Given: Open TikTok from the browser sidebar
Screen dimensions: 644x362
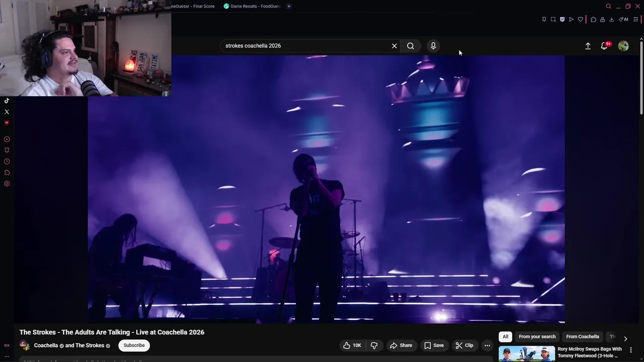Looking at the screenshot, I should pos(7,101).
